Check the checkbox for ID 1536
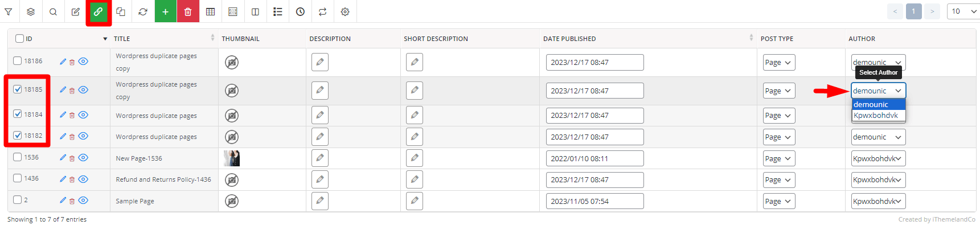 pos(18,157)
